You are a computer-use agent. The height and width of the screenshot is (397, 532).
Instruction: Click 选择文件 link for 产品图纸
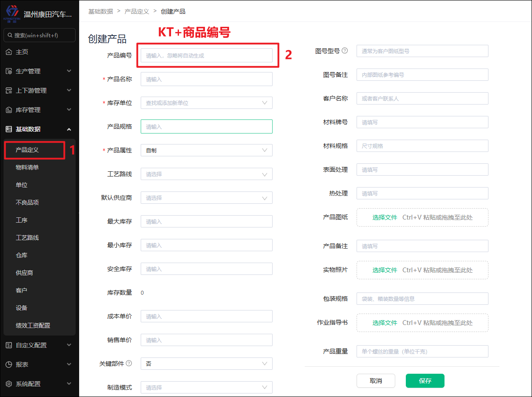pyautogui.click(x=385, y=217)
